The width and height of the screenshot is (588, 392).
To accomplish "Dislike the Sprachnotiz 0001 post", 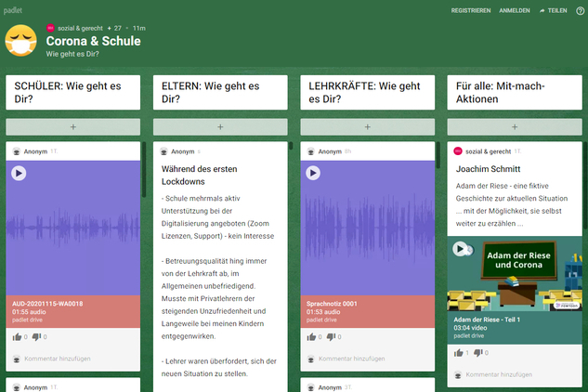I will [333, 337].
